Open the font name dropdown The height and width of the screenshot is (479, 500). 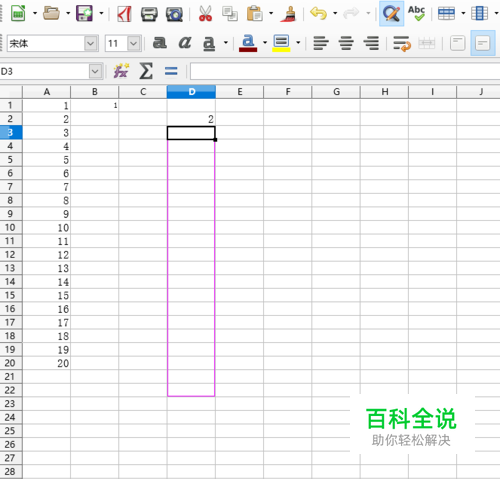91,43
